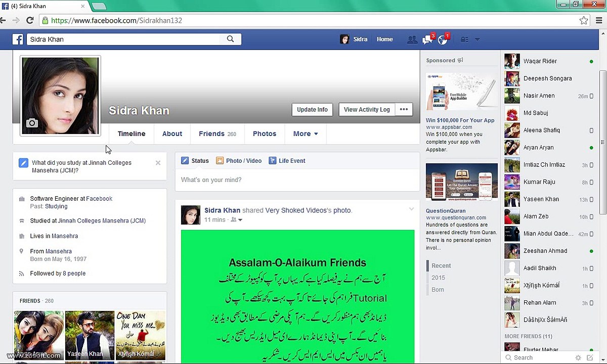
Task: Click Yaseen Khan friend thumbnail
Action: point(90,335)
